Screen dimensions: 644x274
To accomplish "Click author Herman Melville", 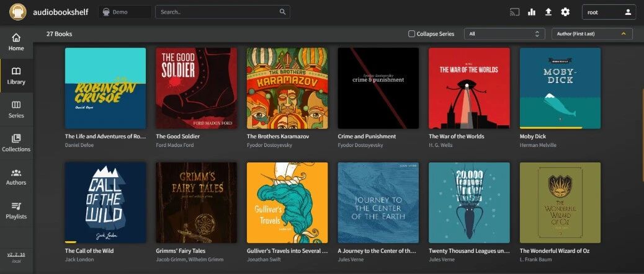I will tap(538, 145).
